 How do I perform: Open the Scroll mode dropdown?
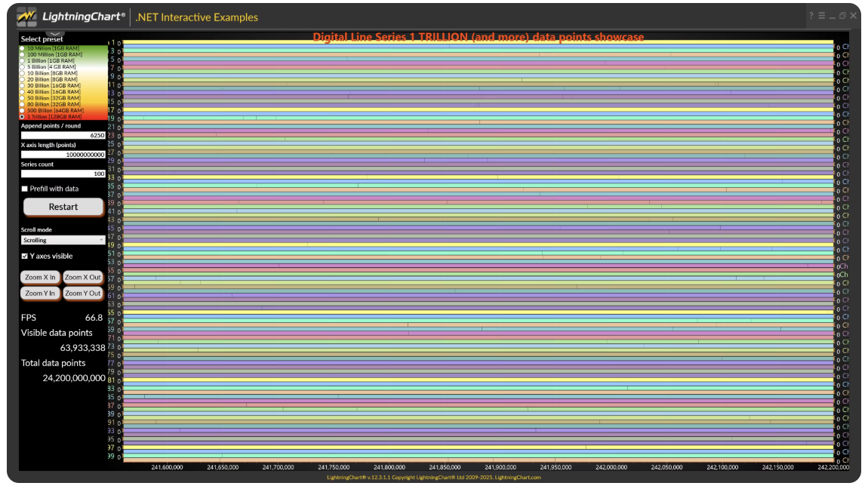coord(63,240)
